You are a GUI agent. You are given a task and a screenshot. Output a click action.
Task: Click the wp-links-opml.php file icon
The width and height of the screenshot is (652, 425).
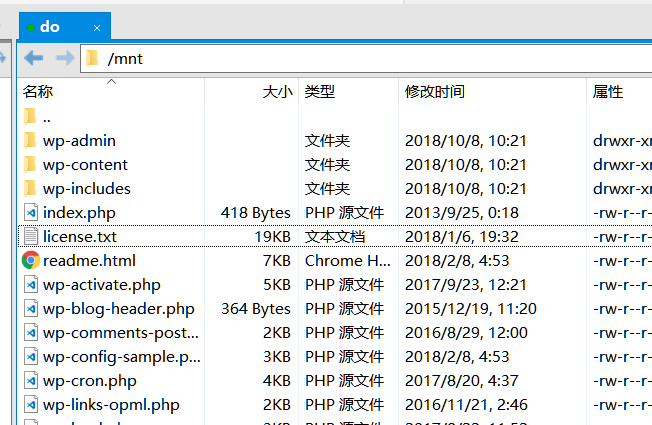coord(31,405)
